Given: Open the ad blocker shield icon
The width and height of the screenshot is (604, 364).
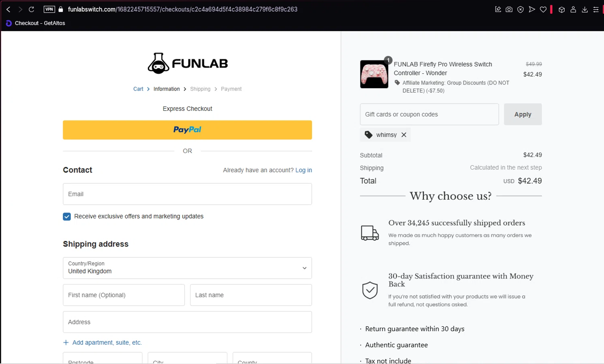Looking at the screenshot, I should tap(520, 9).
